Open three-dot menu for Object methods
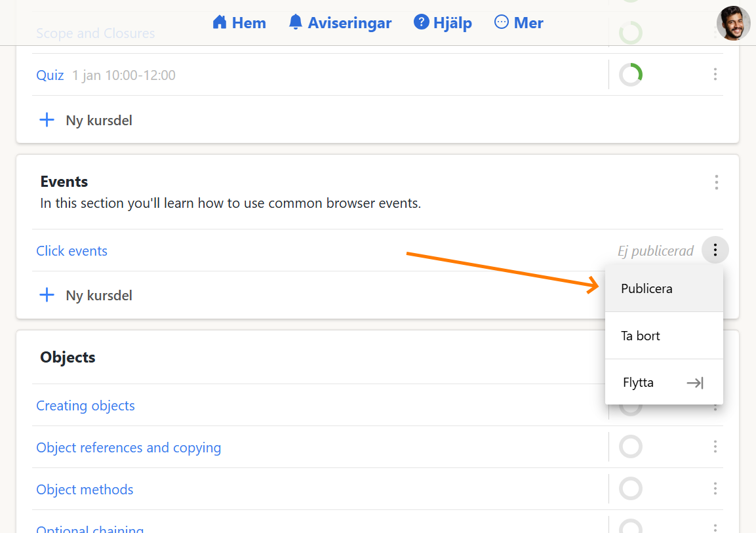 click(x=715, y=489)
